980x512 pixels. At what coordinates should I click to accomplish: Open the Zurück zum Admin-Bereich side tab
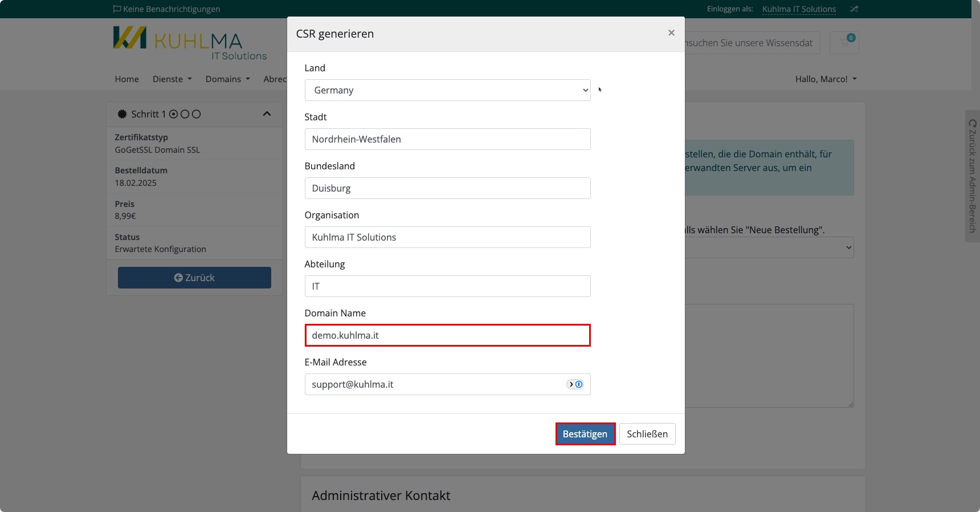[972, 176]
